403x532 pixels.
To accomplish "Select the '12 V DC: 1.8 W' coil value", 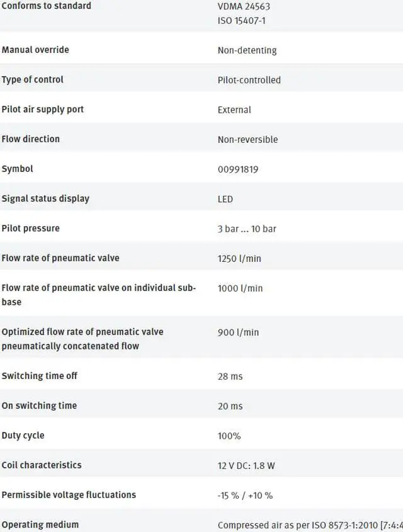I will pos(246,466).
